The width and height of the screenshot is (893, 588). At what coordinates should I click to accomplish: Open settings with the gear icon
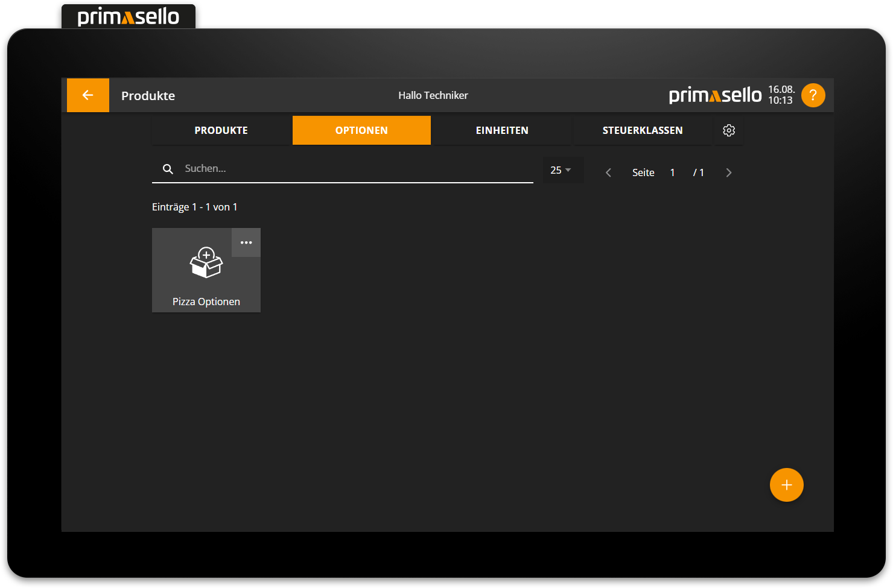click(729, 130)
